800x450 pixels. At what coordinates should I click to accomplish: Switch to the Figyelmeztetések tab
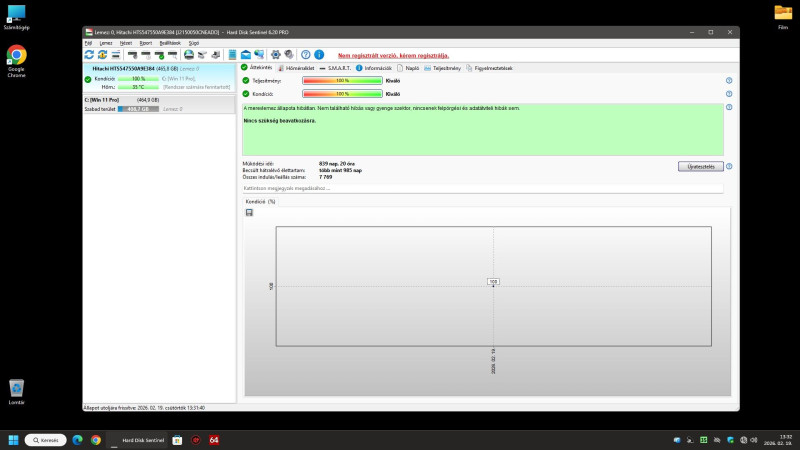coord(489,68)
